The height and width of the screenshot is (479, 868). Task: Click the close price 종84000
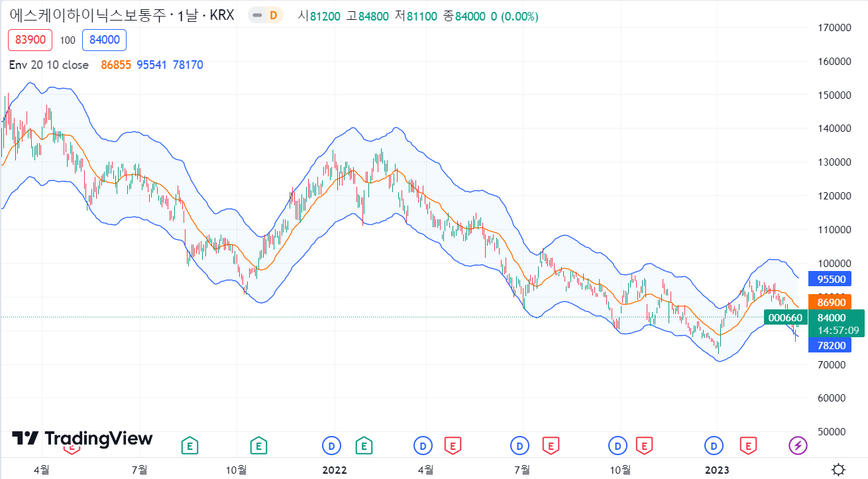coord(464,16)
